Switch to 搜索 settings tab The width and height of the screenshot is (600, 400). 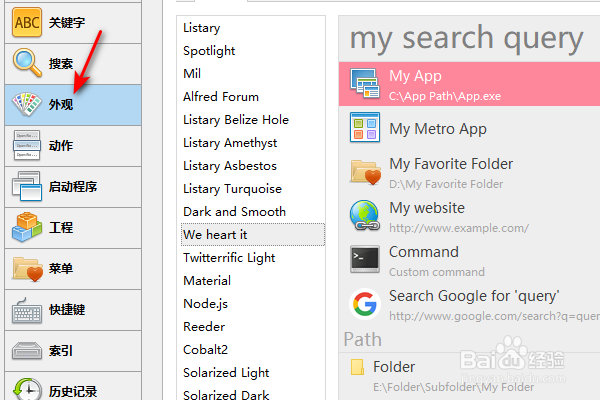73,64
